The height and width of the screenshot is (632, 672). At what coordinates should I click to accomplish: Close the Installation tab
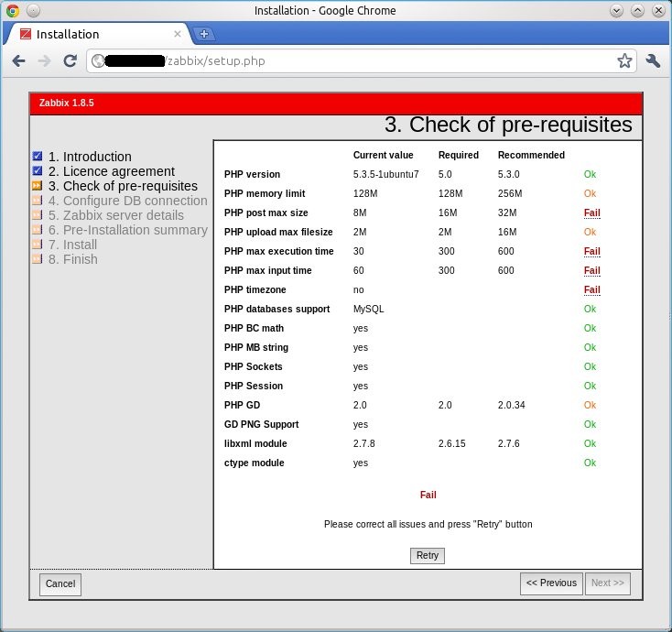[x=178, y=34]
